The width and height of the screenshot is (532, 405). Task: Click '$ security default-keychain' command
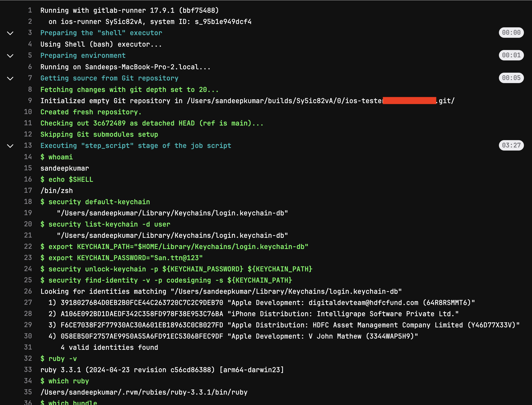point(95,202)
